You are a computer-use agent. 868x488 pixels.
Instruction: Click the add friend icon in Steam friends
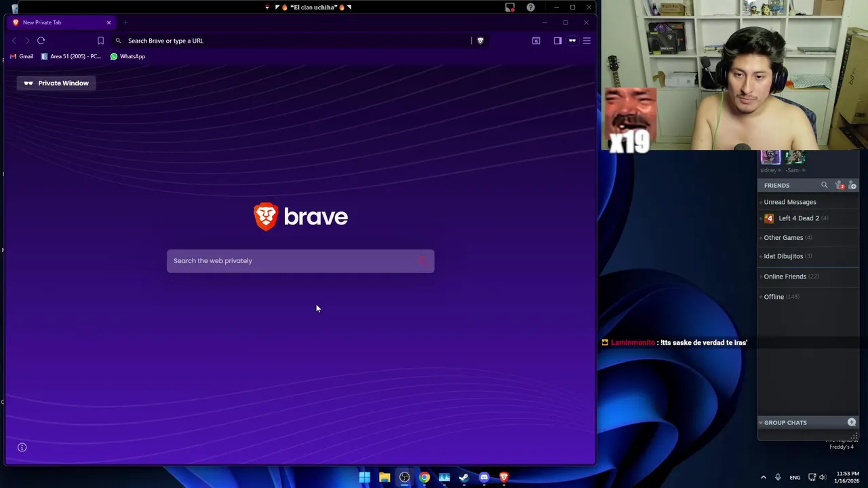coord(852,185)
